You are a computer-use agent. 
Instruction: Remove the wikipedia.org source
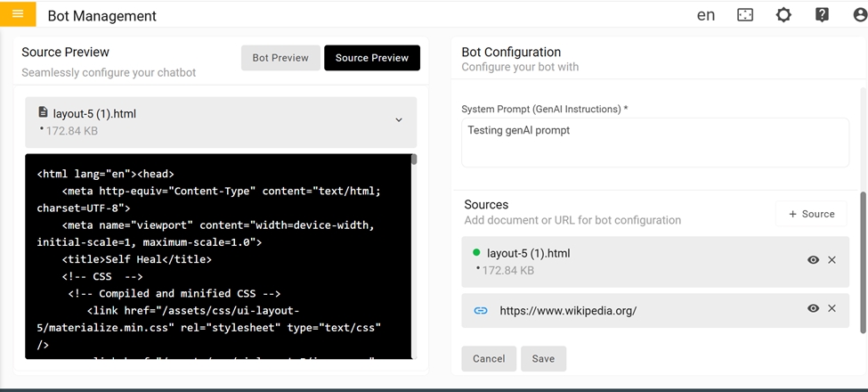point(831,308)
